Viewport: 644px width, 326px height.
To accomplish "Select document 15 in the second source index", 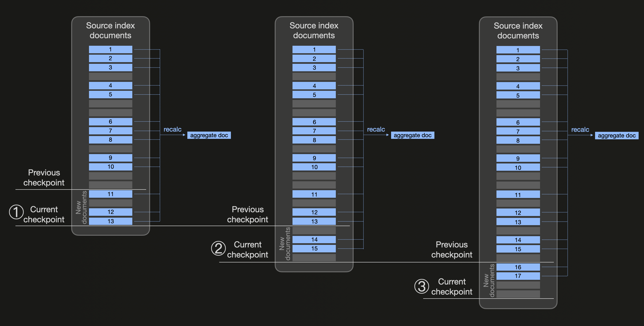I will (x=314, y=248).
